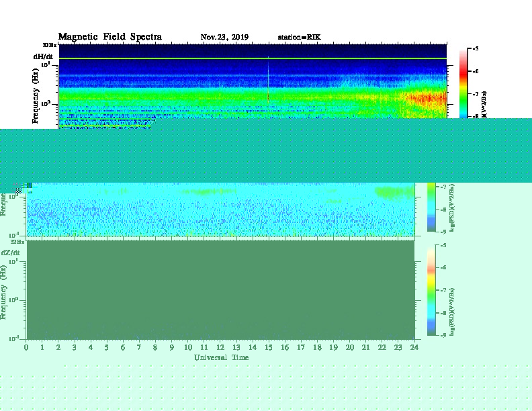The image size is (532, 411).
Task: Click hour '24' on the time axis
Action: click(414, 347)
